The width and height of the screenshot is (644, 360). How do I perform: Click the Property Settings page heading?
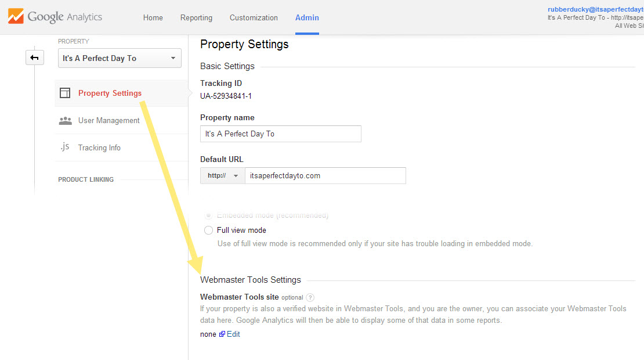244,44
